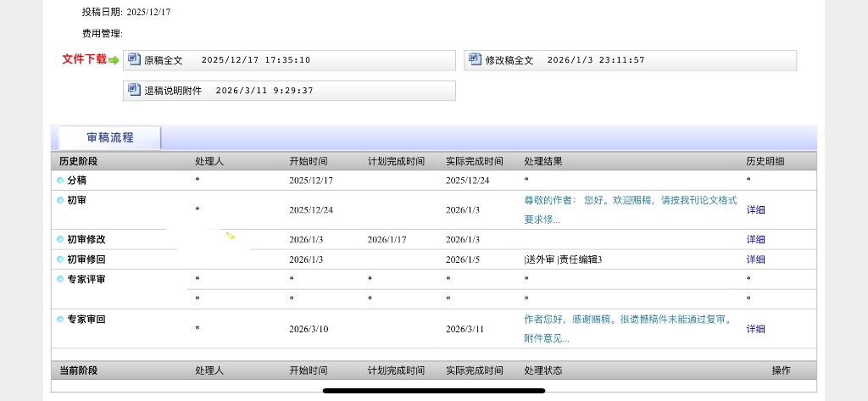Expand the 专家审回 stage bullet
Image resolution: width=868 pixels, height=401 pixels.
(60, 320)
